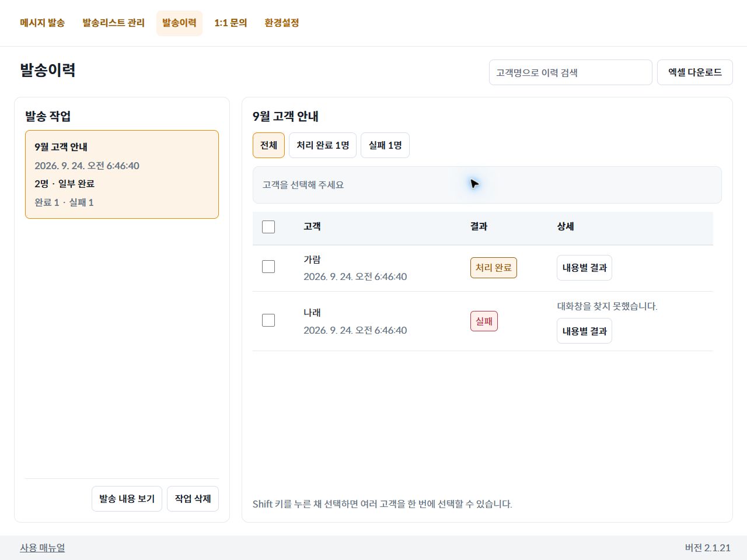Click the 2명 · 일부 완료 status line
Image resolution: width=747 pixels, height=560 pixels.
pos(64,184)
